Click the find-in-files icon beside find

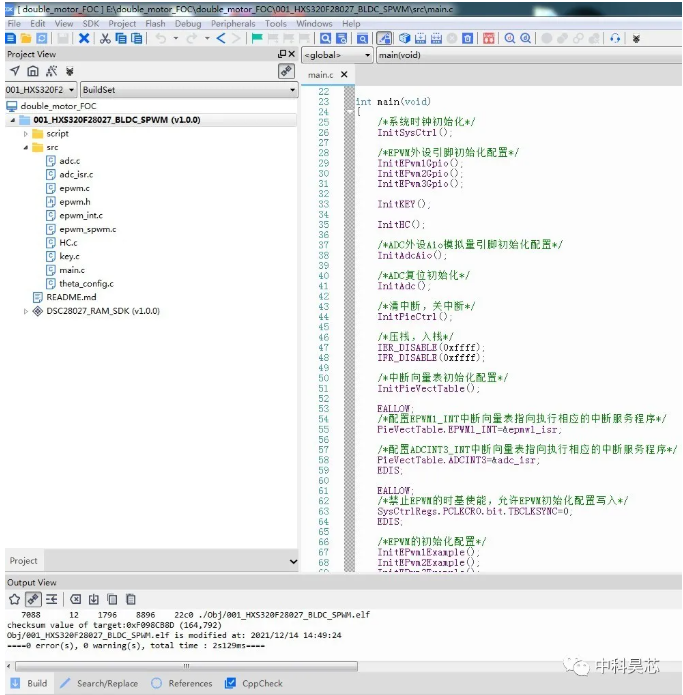tap(341, 39)
